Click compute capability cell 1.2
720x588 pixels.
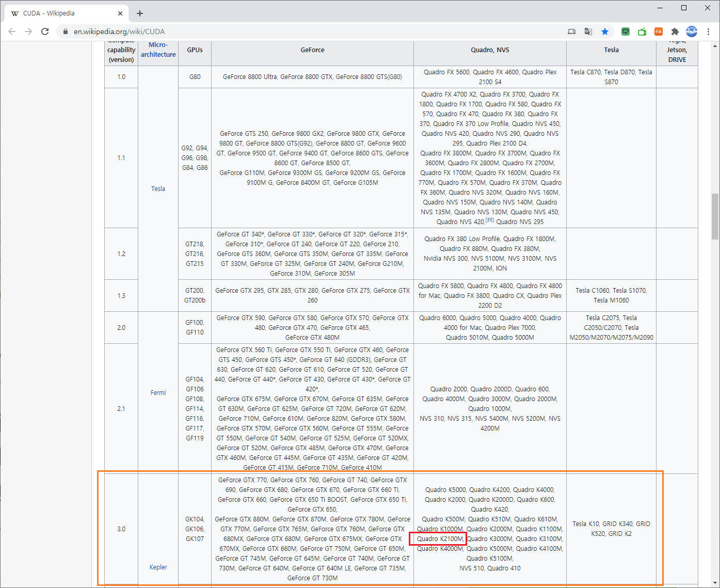(121, 254)
